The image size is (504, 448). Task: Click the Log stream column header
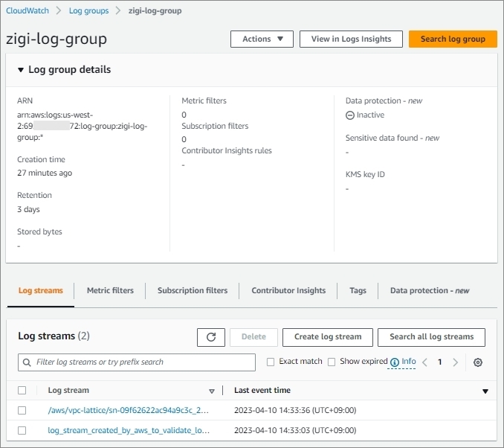pos(68,391)
